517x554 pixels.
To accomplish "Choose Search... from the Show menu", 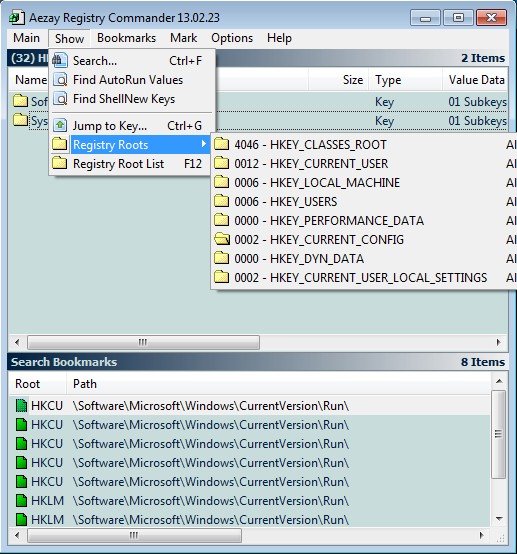I will (x=132, y=61).
